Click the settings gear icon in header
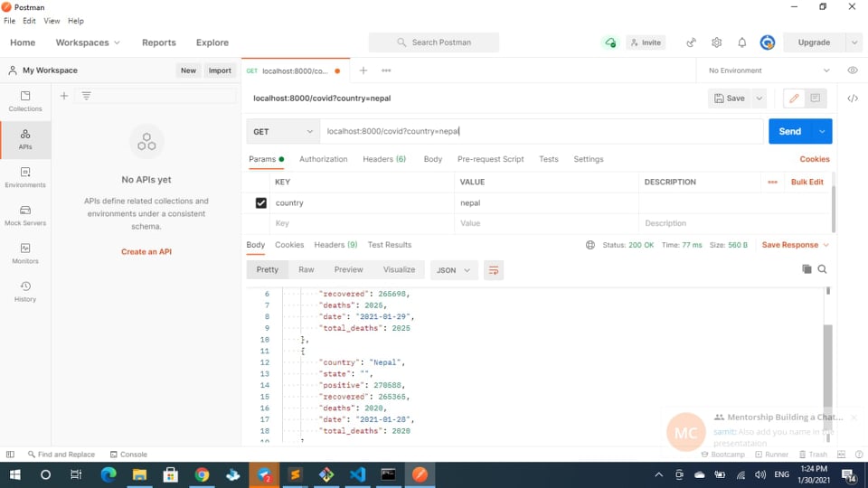 coord(717,42)
